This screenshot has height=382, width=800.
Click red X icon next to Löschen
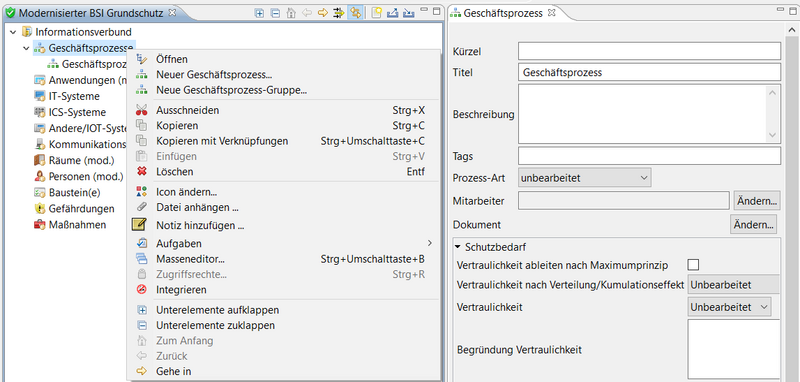[141, 172]
